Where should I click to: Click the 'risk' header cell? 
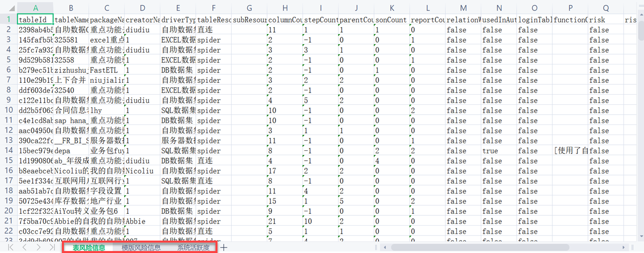[606, 19]
